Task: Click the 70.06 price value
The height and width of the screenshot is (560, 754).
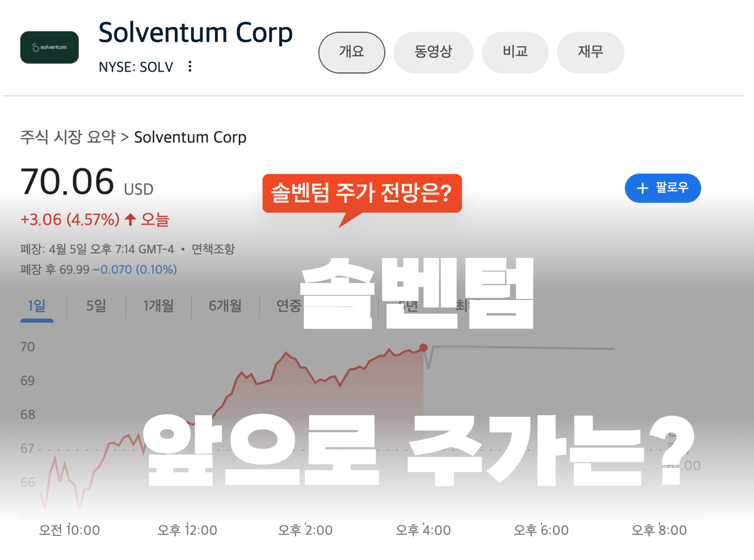Action: click(x=67, y=181)
